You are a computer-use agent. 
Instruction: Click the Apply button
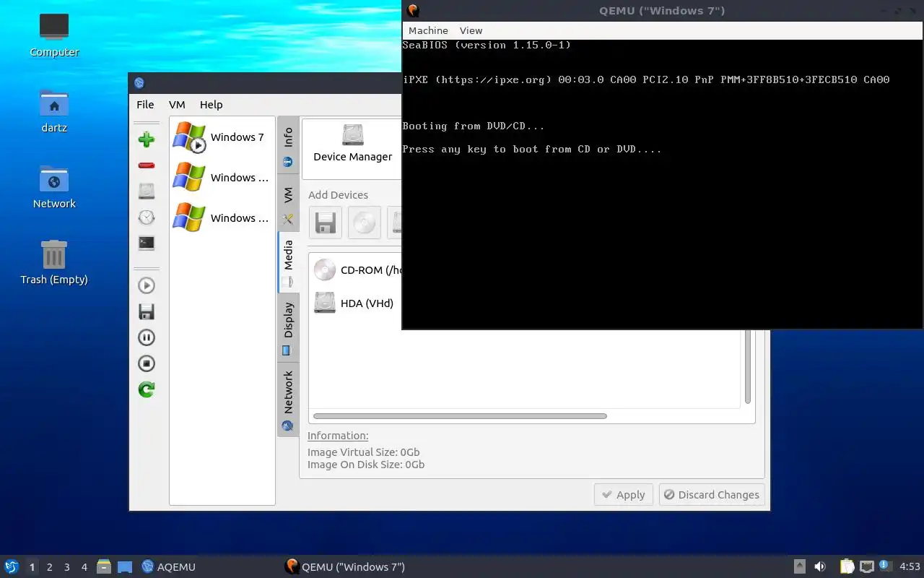click(x=624, y=495)
